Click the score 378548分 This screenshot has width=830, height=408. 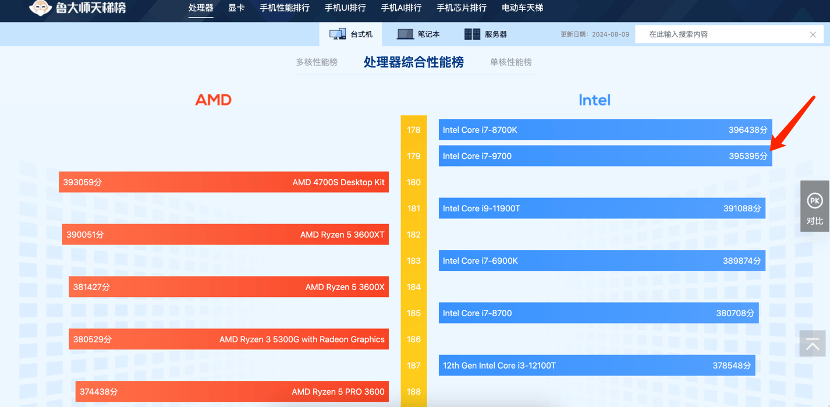coord(732,366)
